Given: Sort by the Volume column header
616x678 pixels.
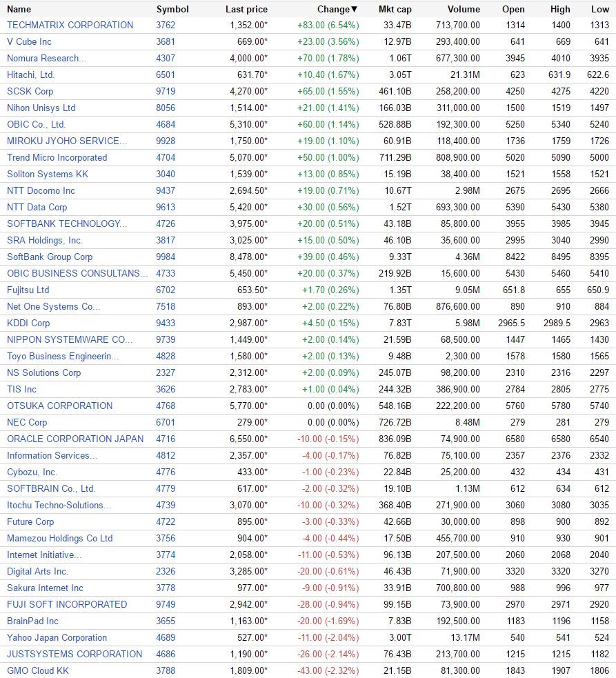Looking at the screenshot, I should (464, 9).
